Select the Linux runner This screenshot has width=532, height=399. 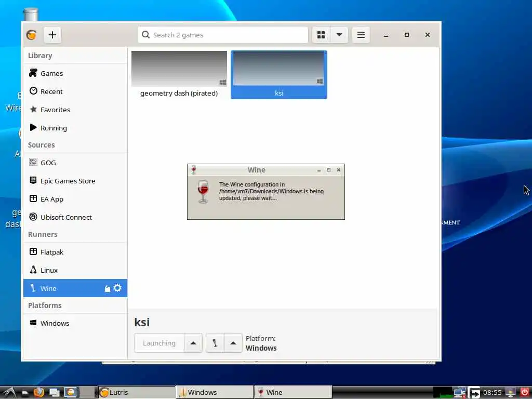[x=75, y=270]
